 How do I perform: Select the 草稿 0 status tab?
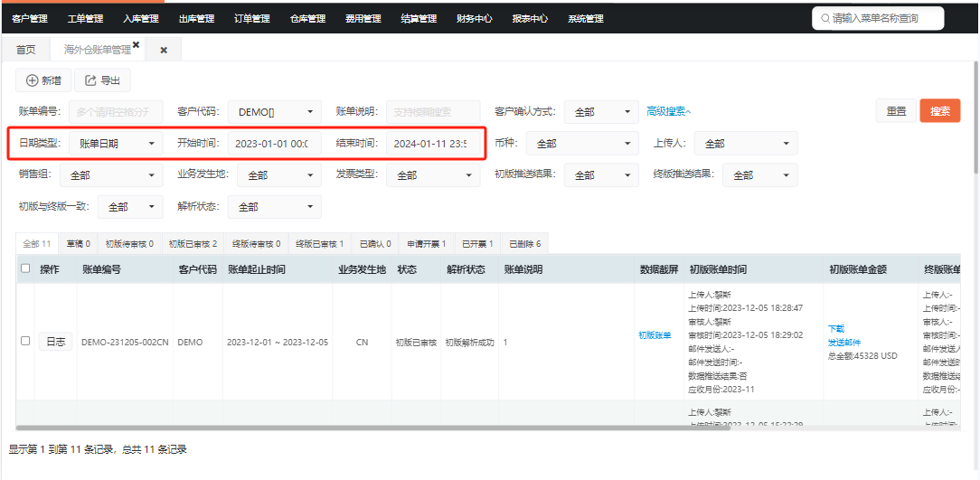coord(79,244)
